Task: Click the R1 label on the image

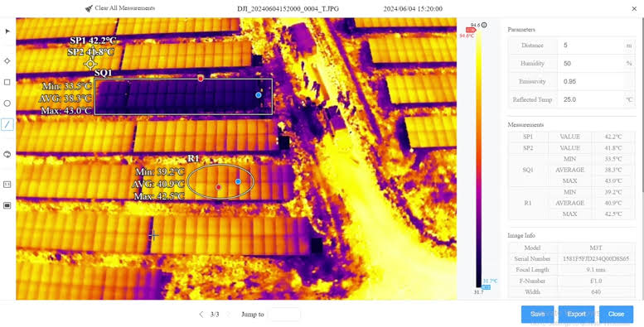Action: [x=193, y=158]
